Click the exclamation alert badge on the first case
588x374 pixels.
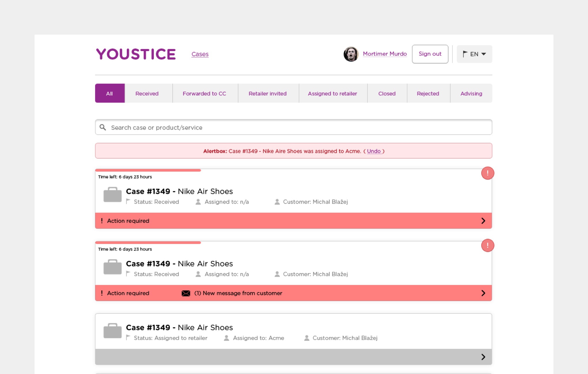[x=487, y=173]
